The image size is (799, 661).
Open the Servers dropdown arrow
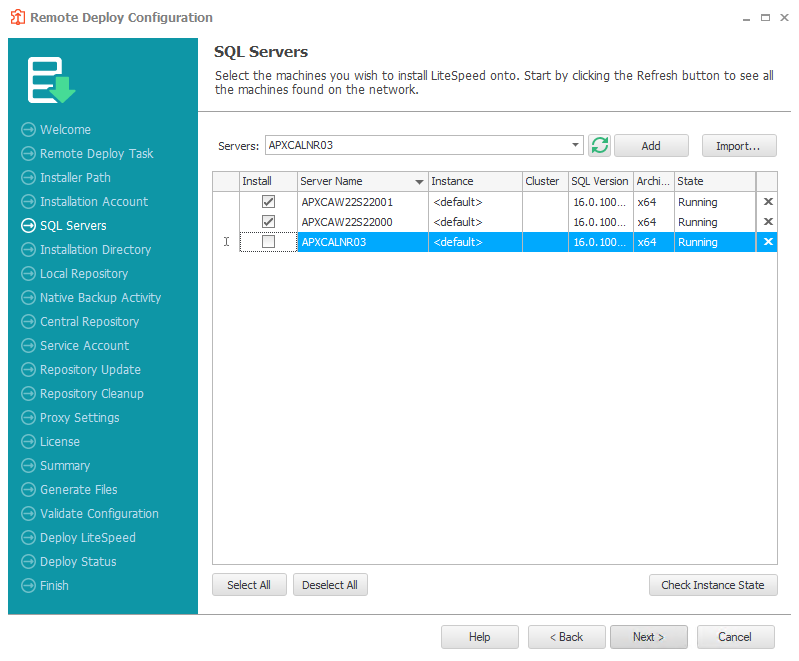(575, 145)
